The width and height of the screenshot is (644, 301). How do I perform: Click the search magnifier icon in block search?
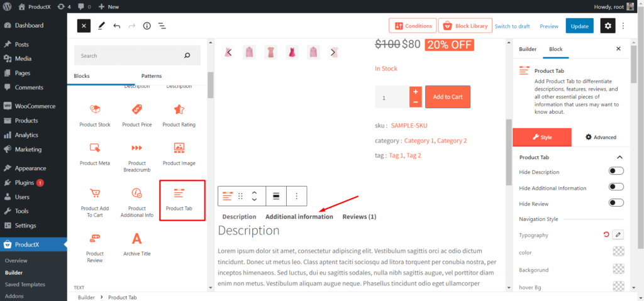(187, 55)
